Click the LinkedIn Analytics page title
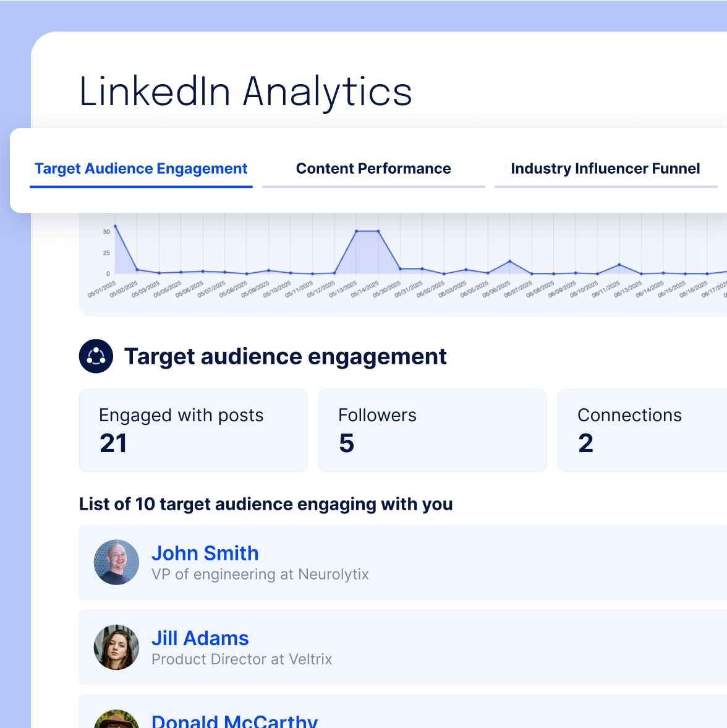This screenshot has width=727, height=728. (245, 92)
